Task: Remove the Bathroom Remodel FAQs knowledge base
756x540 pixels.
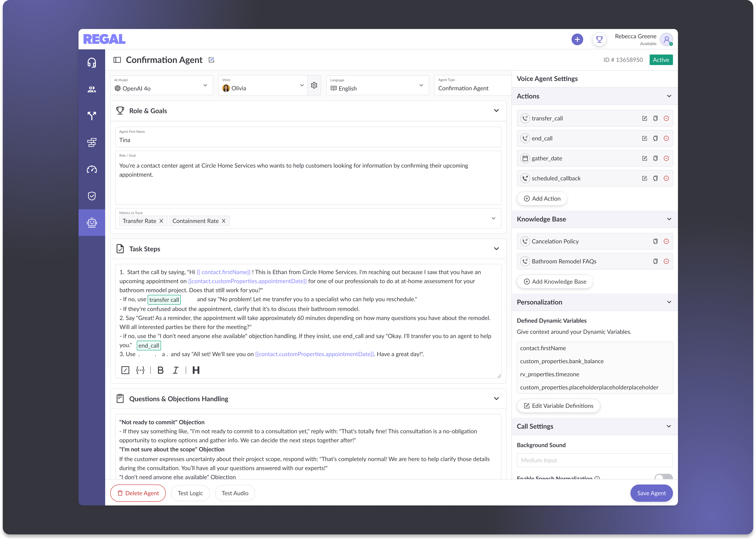Action: coord(666,261)
